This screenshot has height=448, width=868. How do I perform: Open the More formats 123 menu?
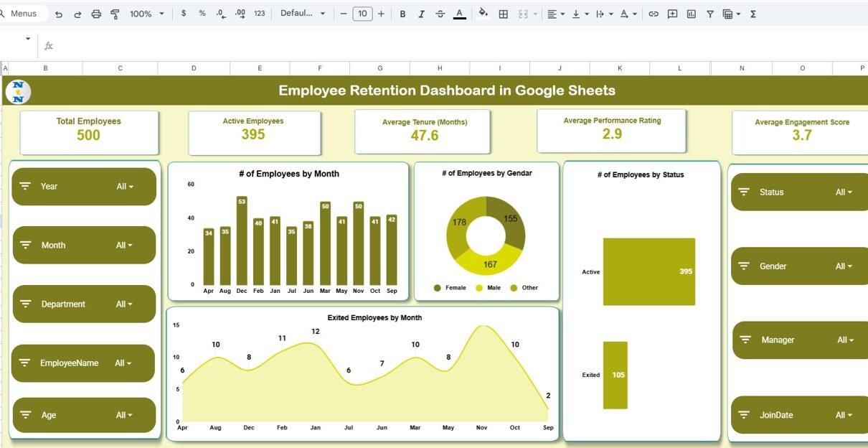click(x=260, y=14)
